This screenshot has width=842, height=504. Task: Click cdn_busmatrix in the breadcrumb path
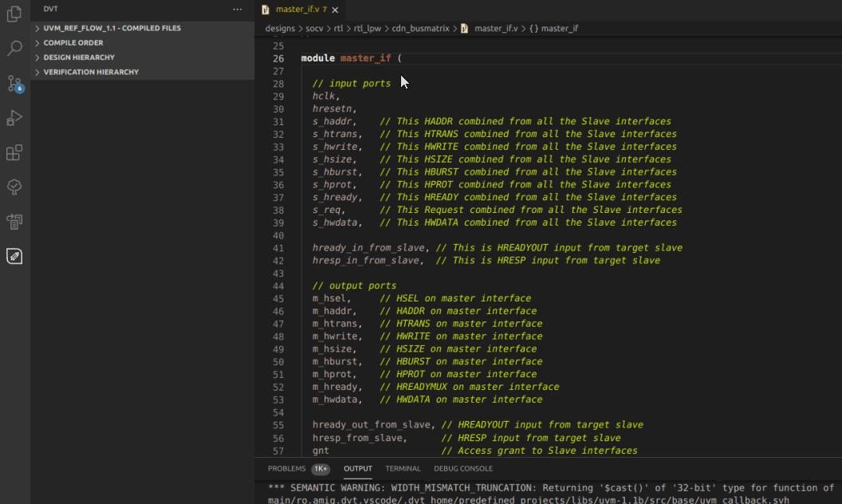click(x=421, y=28)
